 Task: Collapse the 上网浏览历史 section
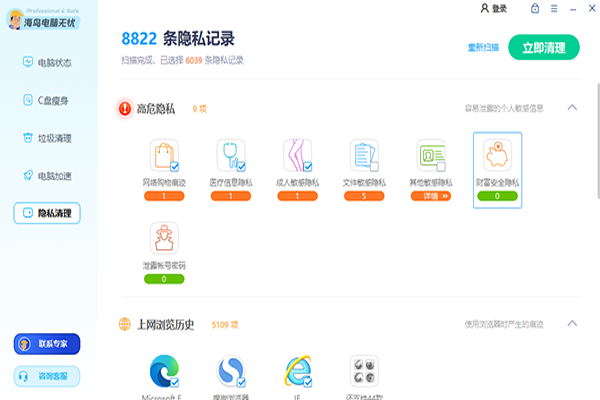(x=572, y=324)
